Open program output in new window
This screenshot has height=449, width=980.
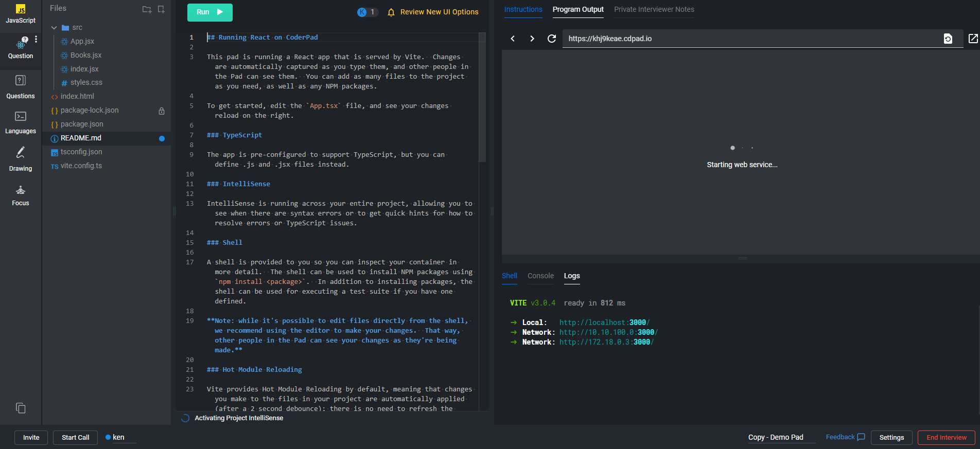[973, 39]
